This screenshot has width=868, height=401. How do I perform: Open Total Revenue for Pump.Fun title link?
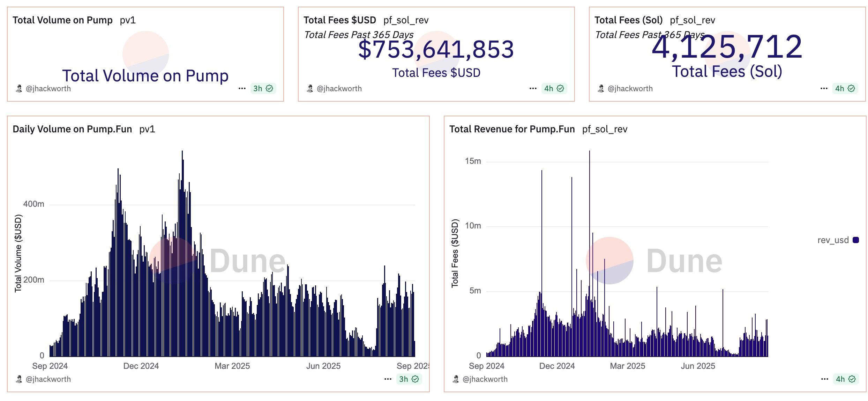512,129
